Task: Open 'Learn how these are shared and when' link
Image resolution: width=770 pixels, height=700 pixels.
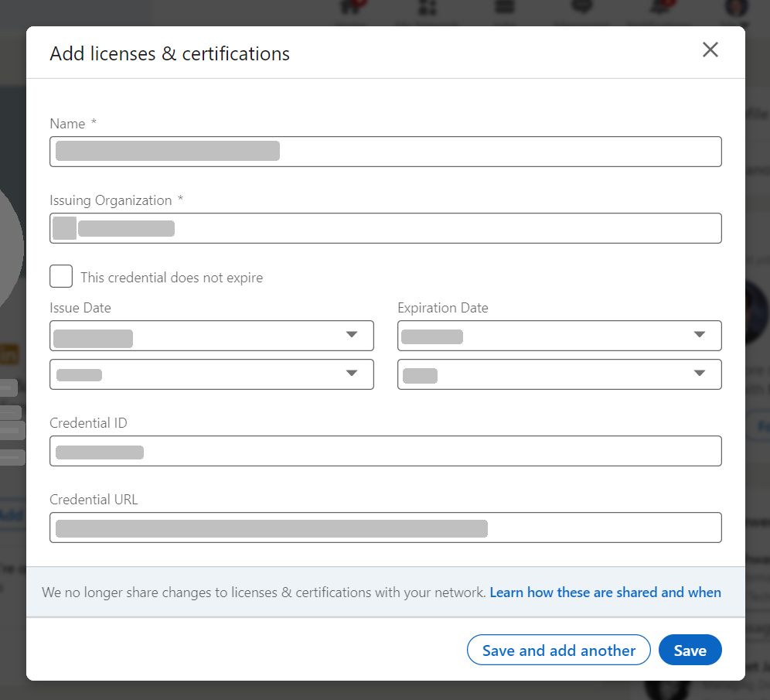Action: [x=605, y=592]
